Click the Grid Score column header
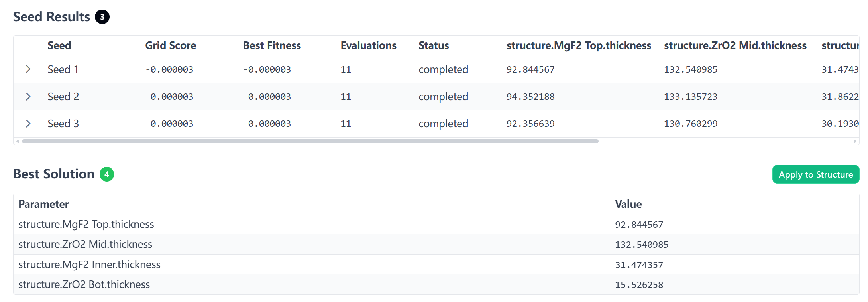The width and height of the screenshot is (868, 302). [171, 45]
